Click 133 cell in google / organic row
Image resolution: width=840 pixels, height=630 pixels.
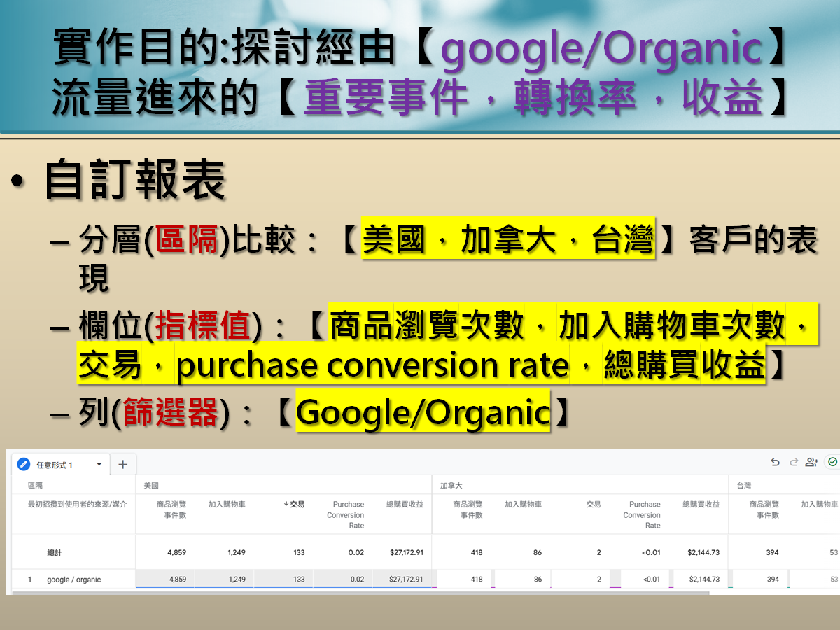299,580
